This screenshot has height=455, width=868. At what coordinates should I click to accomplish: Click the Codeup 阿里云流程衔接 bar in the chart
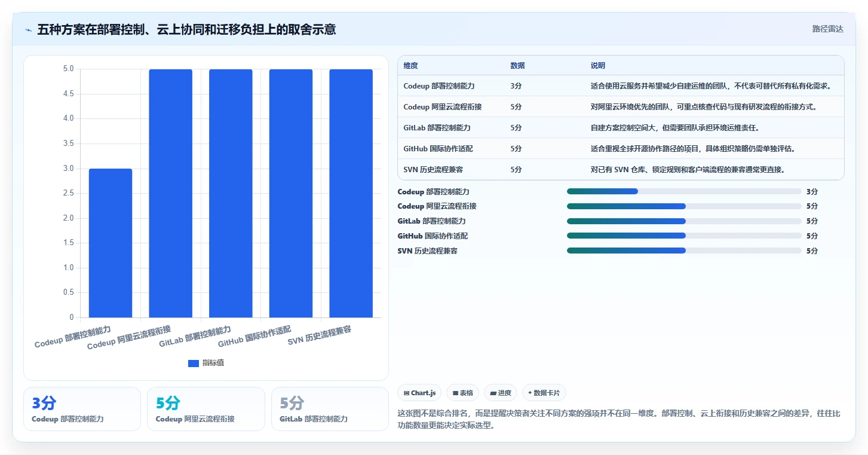(x=171, y=193)
